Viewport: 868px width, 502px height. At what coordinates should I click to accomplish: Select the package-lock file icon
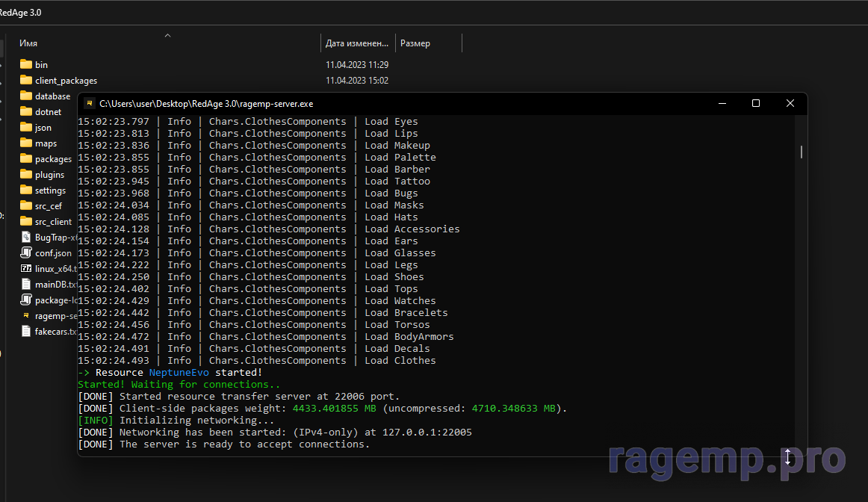point(26,300)
